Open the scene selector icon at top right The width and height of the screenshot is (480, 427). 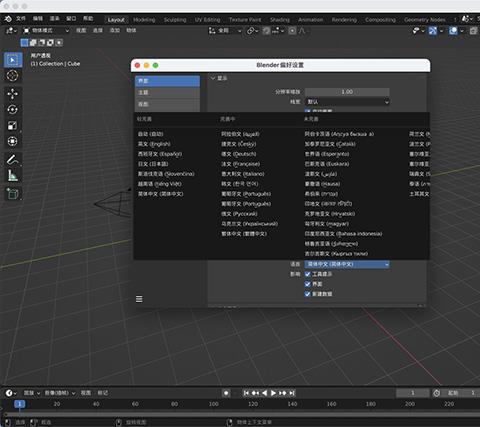point(467,19)
